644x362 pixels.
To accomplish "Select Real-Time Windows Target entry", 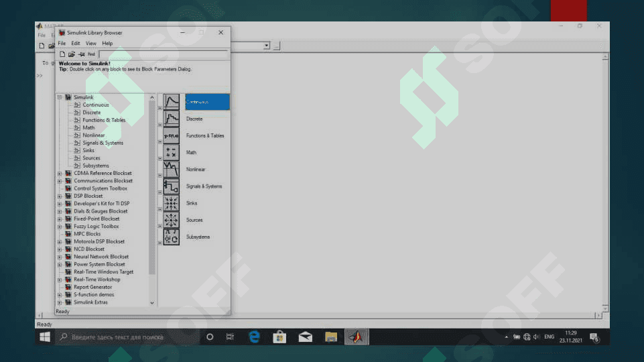I will 103,272.
